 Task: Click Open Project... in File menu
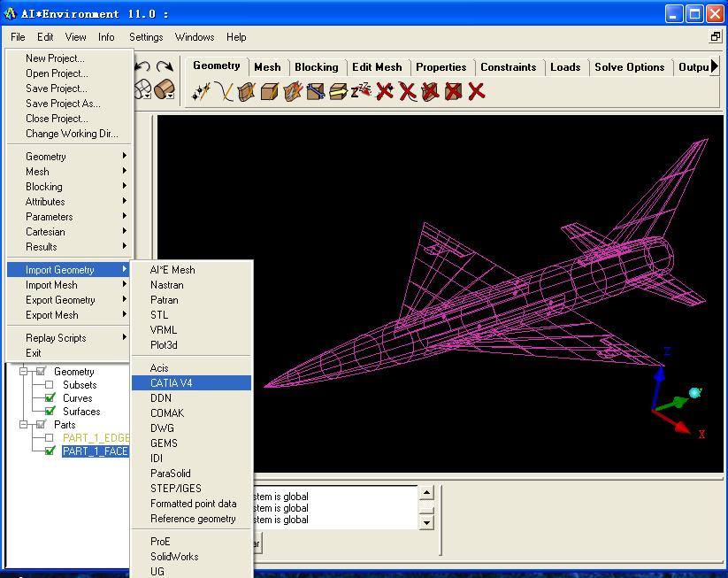click(x=70, y=73)
